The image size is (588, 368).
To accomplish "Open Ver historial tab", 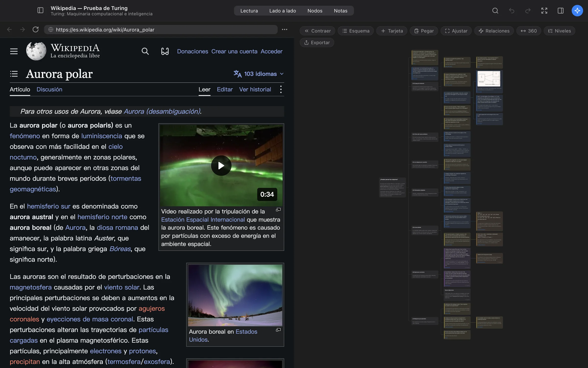I will [255, 89].
